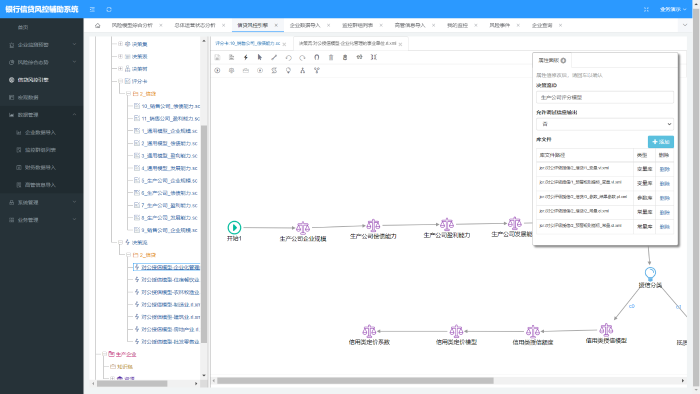
Task: Switch to the 企业查询 tab
Action: coord(542,25)
